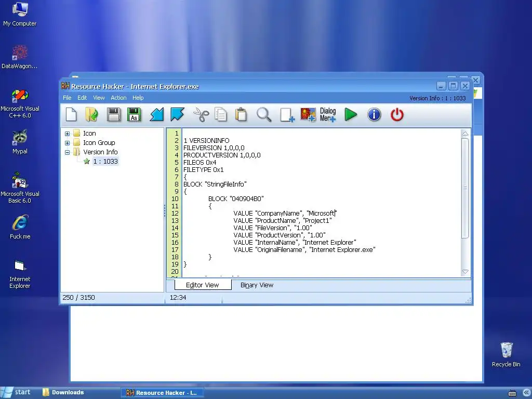Click the green Save As floppy icon

click(134, 114)
